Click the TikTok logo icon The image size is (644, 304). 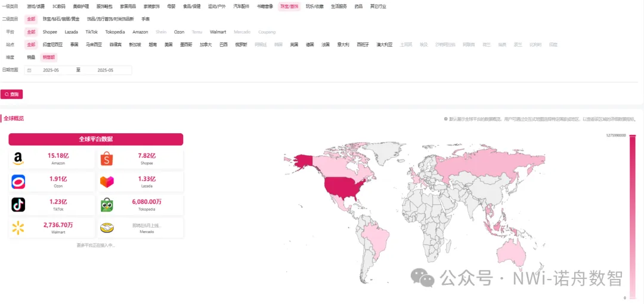18,205
